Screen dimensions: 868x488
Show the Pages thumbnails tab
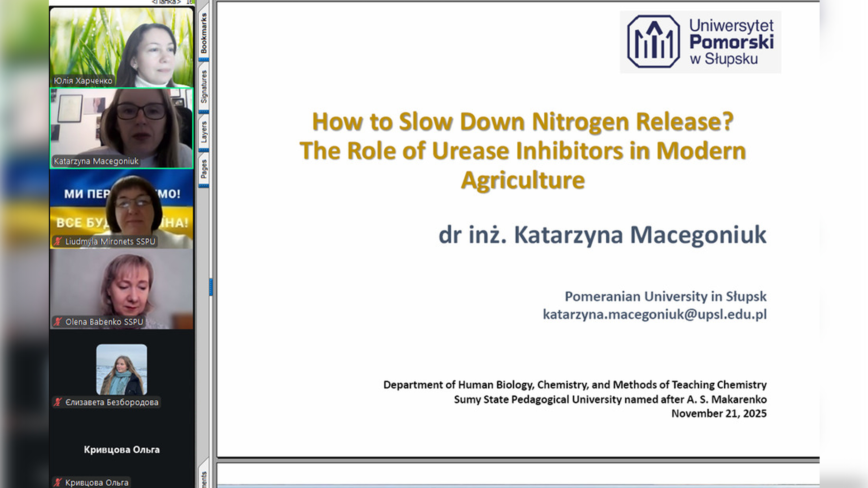point(204,169)
